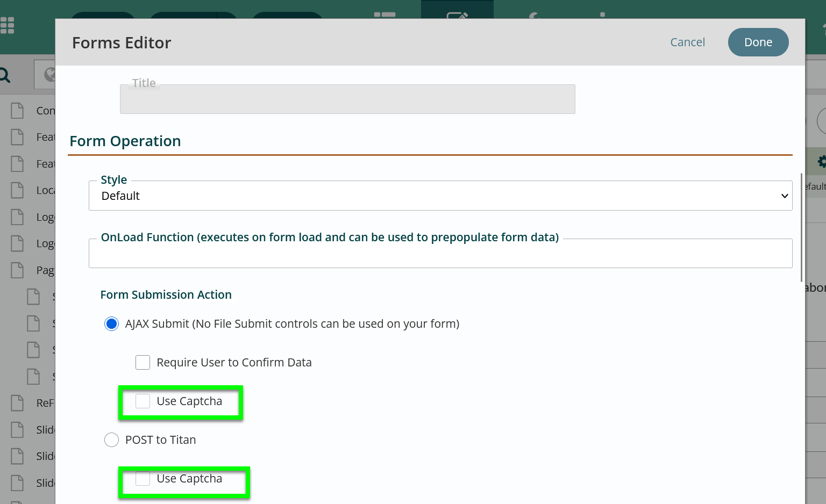Screen dimensions: 826x504
Task: Click the page icon next to the Pag item
Action: pos(17,270)
